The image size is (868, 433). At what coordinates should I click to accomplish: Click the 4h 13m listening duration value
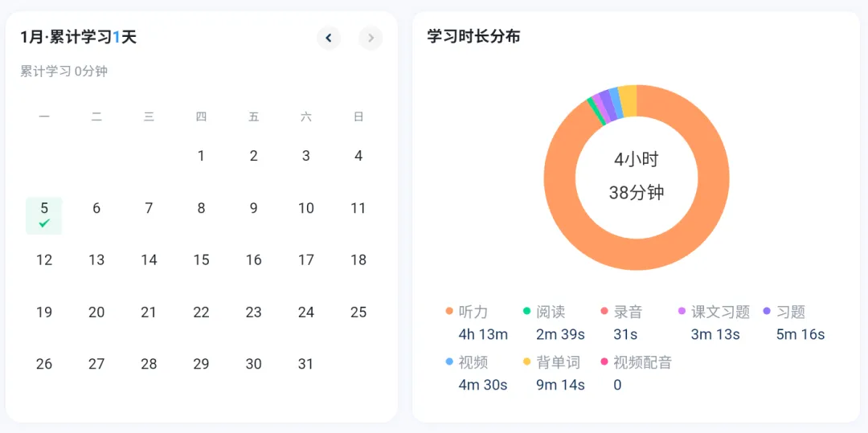pos(483,334)
